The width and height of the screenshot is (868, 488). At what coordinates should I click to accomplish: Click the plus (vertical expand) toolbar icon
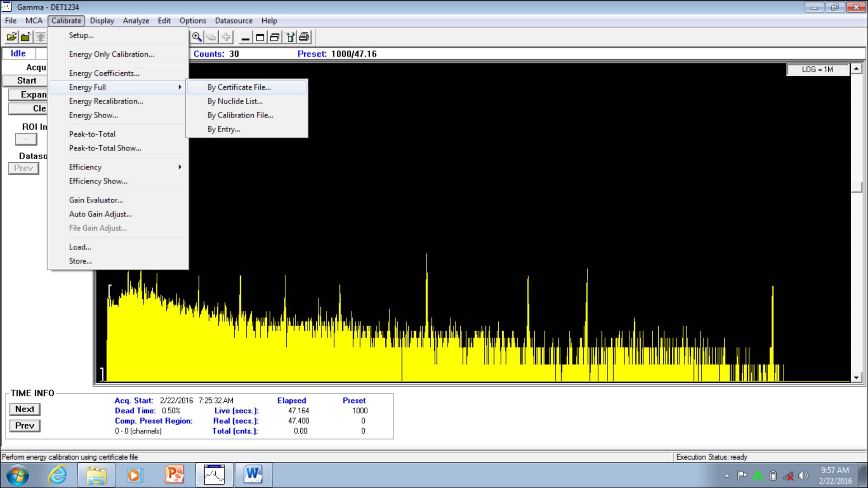[x=226, y=37]
